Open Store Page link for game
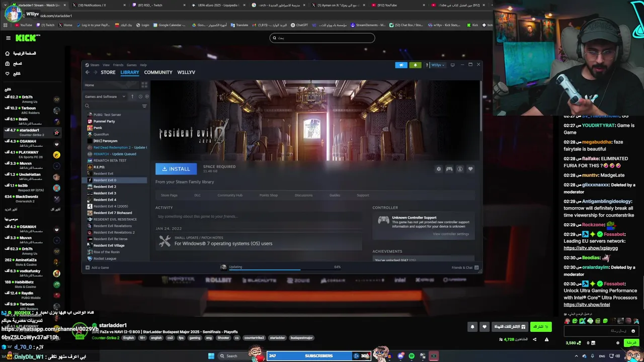Viewport: 644px width, 362px height. point(169,195)
